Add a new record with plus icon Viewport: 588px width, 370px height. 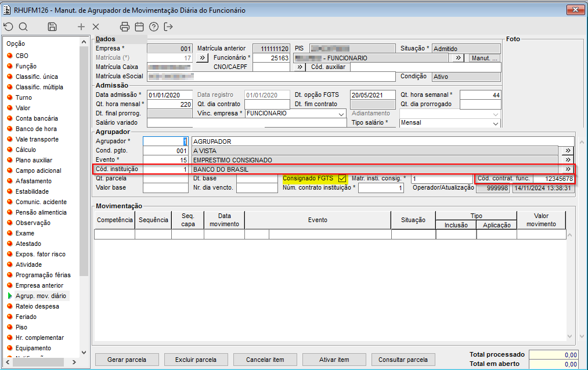pos(81,27)
